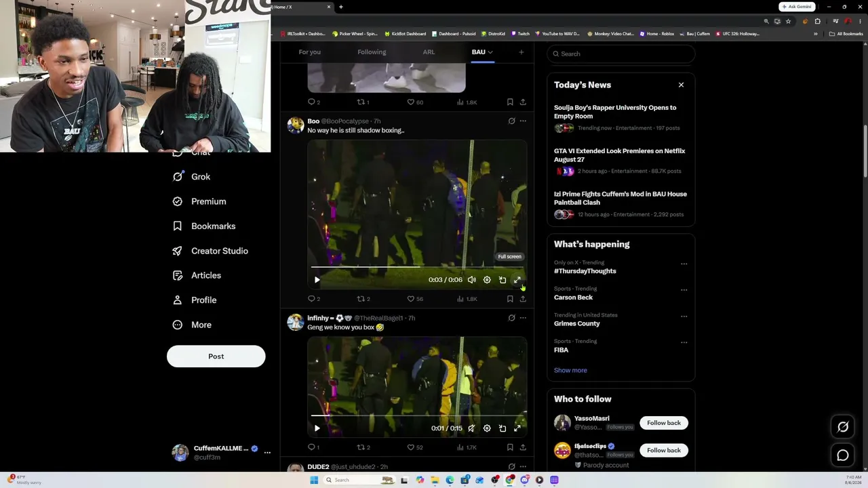Open more options on DUDE2's post
Screen dimensions: 868x488
[523, 467]
